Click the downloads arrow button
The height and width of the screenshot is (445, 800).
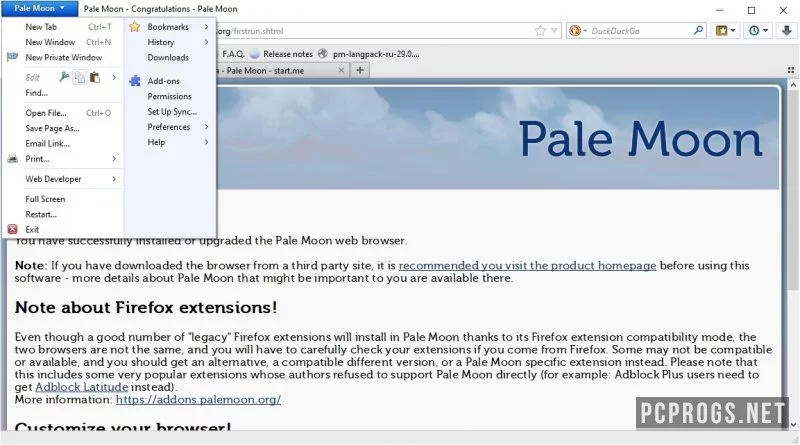(786, 31)
